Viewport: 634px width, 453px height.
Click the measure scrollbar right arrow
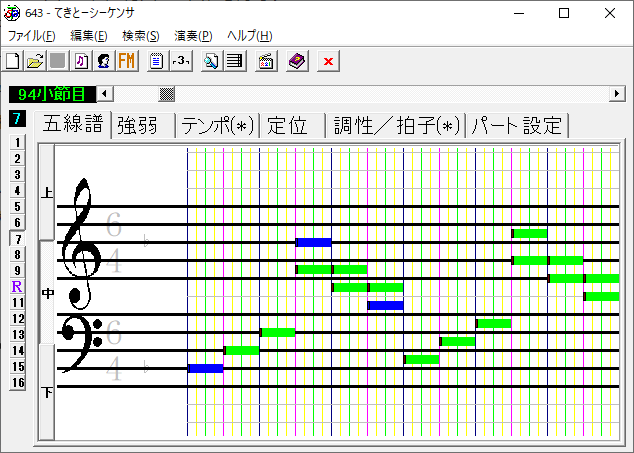[617, 94]
